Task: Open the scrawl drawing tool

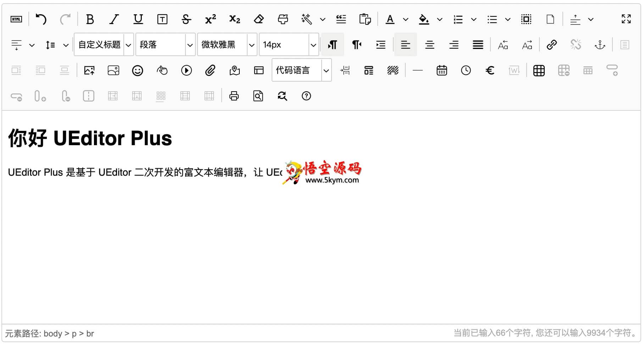Action: [x=162, y=70]
